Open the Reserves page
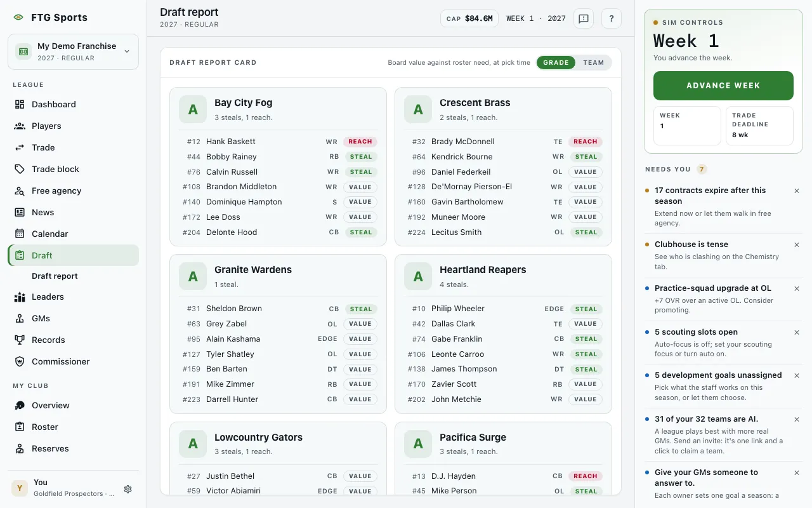Image resolution: width=812 pixels, height=508 pixels. (73, 448)
